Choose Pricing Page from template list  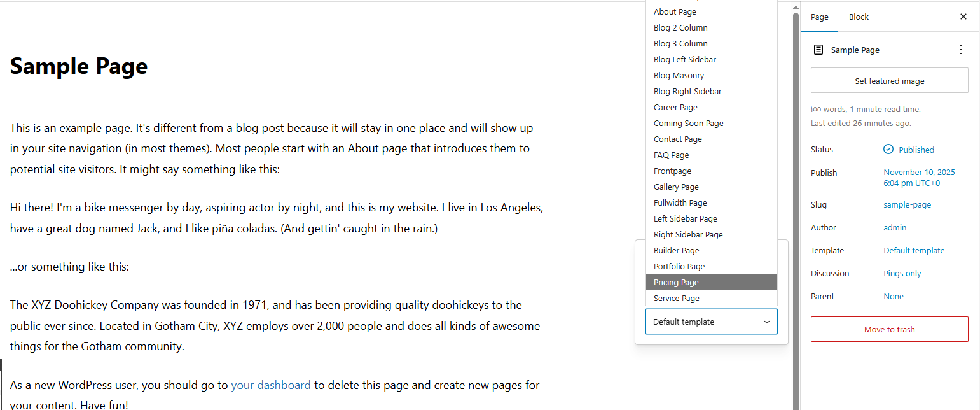tap(676, 282)
